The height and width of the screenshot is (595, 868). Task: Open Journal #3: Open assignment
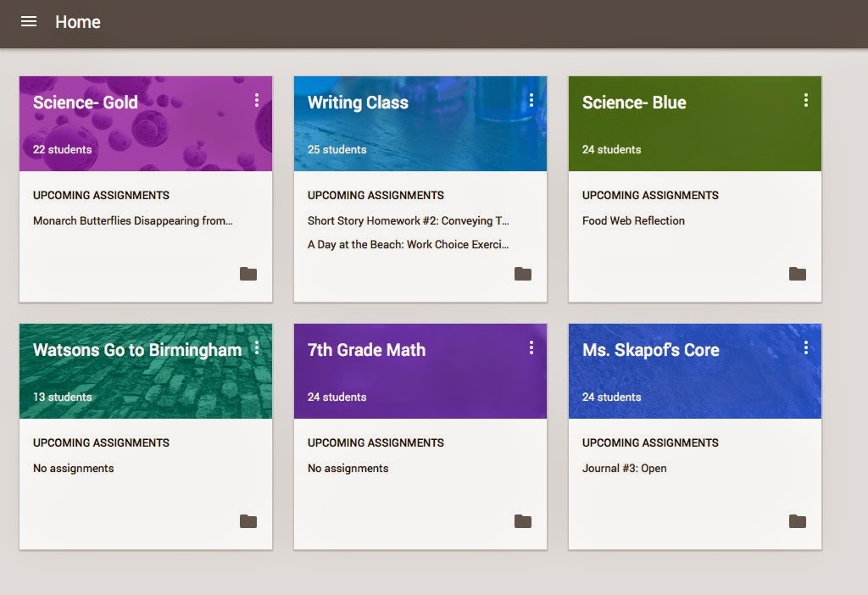[624, 469]
